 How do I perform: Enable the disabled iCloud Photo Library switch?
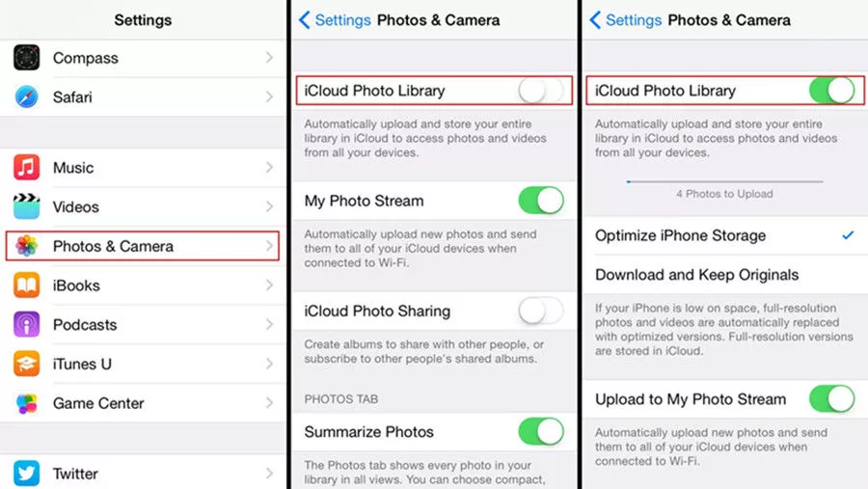click(541, 91)
